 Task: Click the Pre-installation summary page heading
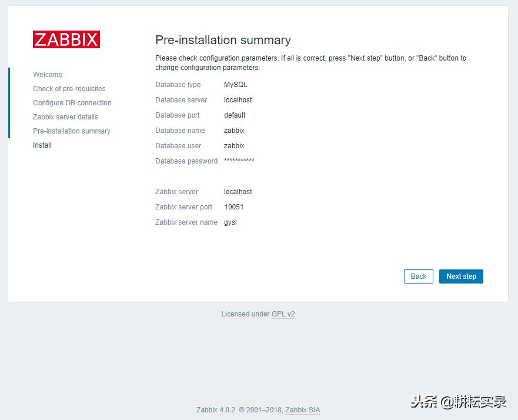223,41
